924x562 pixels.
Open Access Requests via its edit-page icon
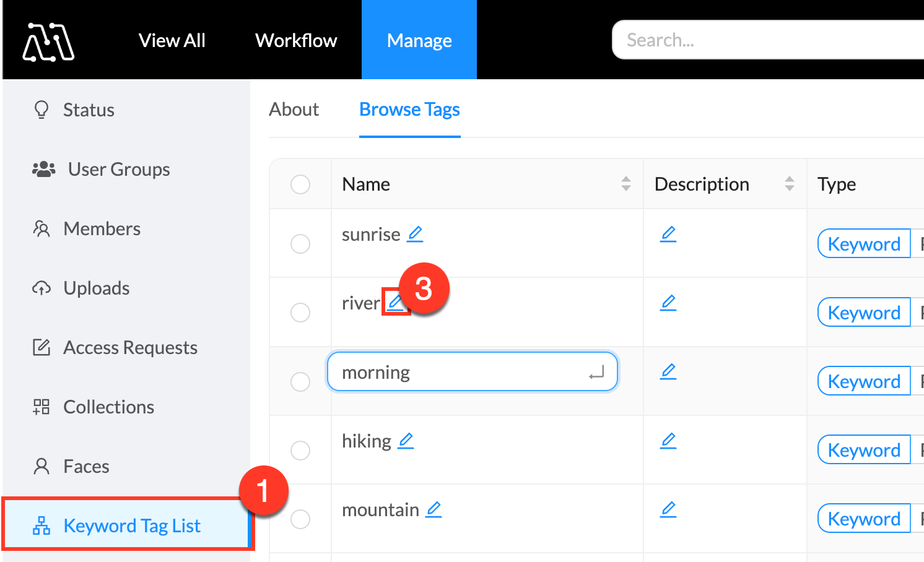tap(41, 347)
